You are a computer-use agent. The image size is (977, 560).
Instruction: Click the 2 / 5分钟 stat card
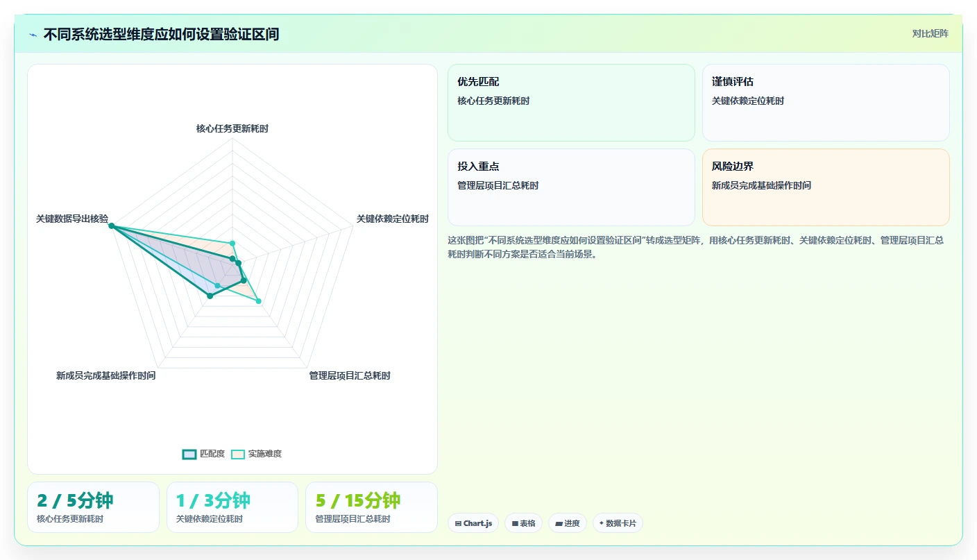tap(93, 507)
